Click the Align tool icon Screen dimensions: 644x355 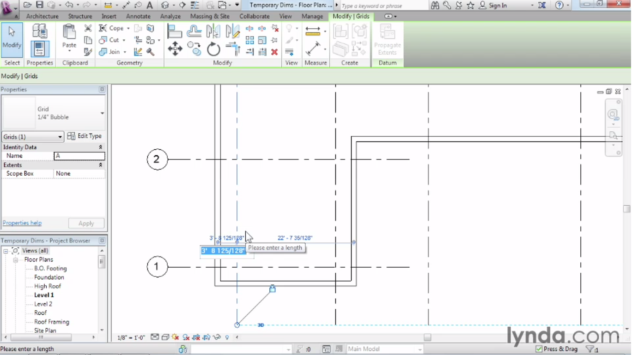(175, 31)
